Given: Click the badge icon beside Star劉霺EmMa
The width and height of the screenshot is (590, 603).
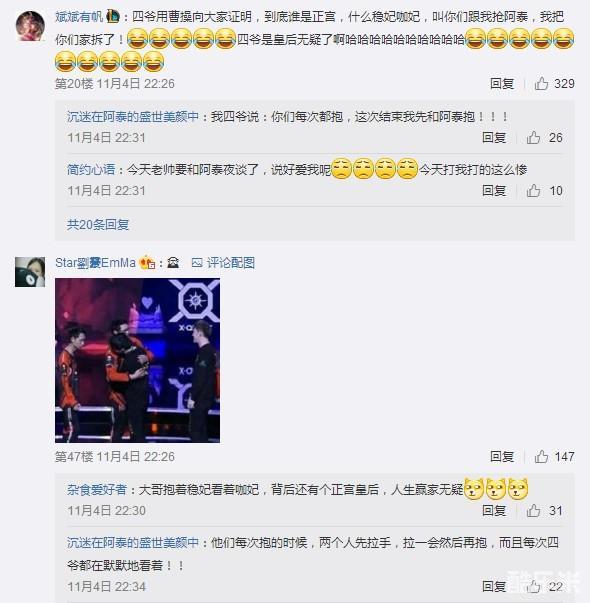Looking at the screenshot, I should (147, 263).
